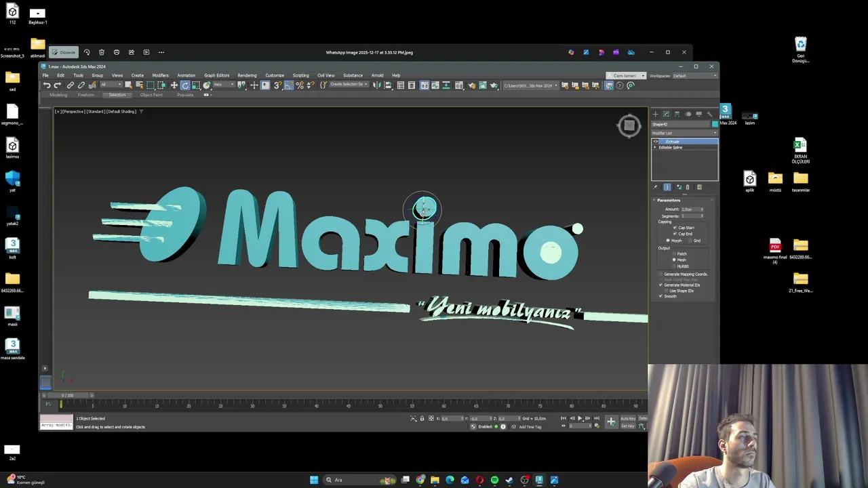
Task: Open the Create tab in command panel
Action: point(655,114)
